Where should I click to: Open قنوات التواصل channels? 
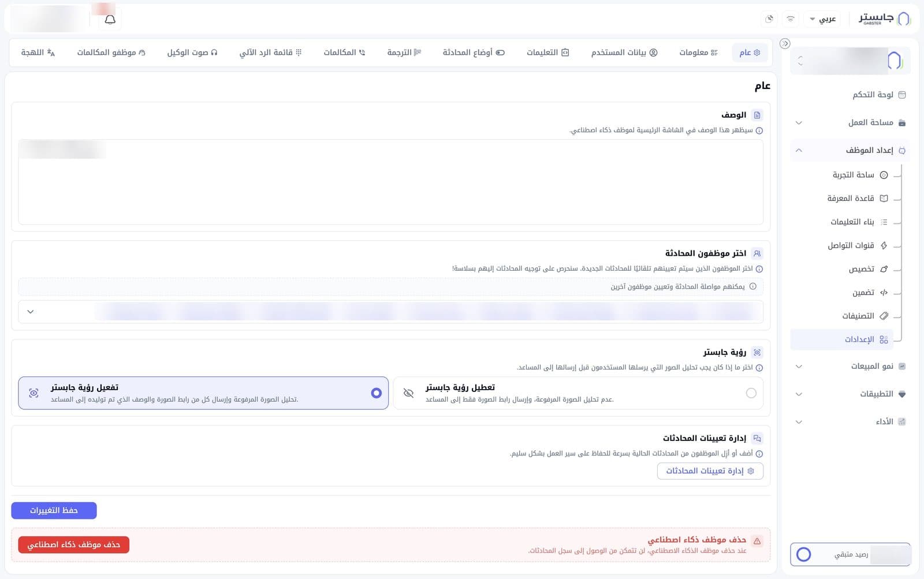[858, 245]
